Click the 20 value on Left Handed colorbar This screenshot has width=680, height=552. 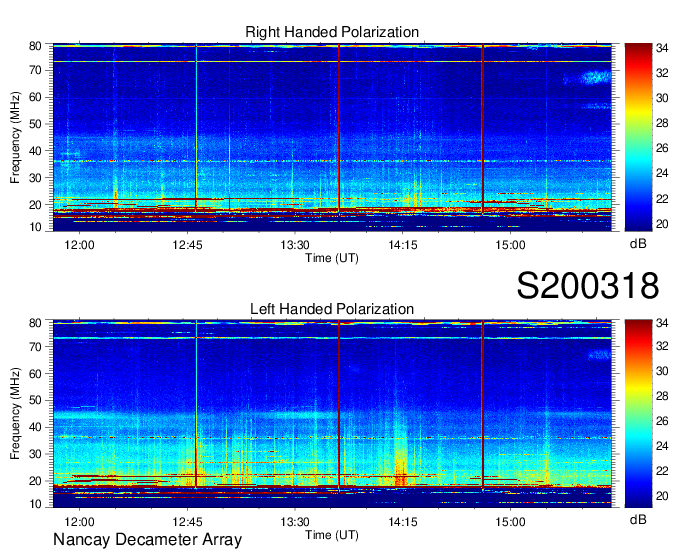pos(662,496)
